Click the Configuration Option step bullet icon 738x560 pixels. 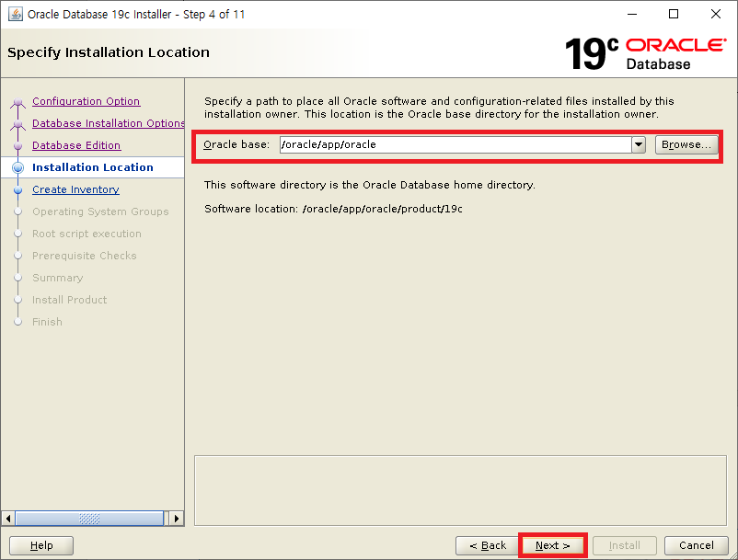pos(17,102)
